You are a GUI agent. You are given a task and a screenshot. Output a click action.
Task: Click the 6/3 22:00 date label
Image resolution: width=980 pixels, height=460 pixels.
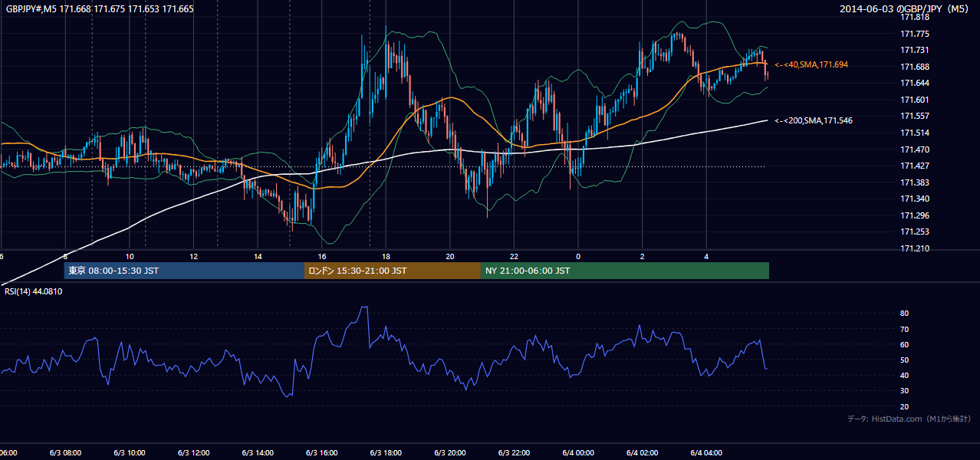pos(514,453)
